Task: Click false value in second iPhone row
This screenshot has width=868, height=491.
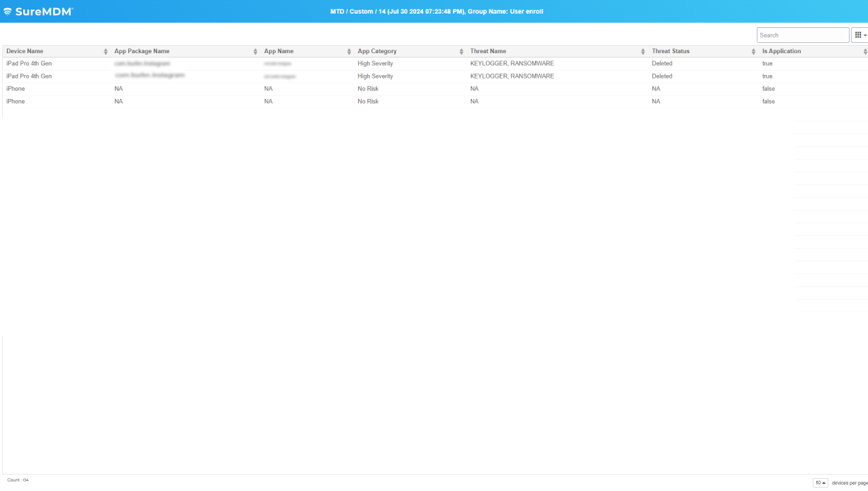Action: coord(768,102)
